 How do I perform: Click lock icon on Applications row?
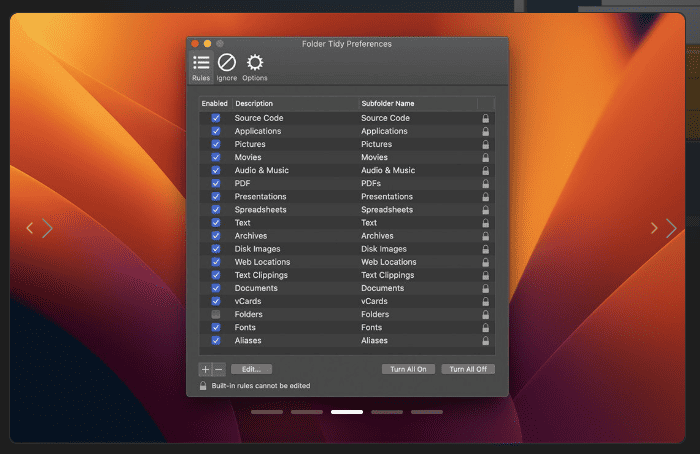(485, 131)
